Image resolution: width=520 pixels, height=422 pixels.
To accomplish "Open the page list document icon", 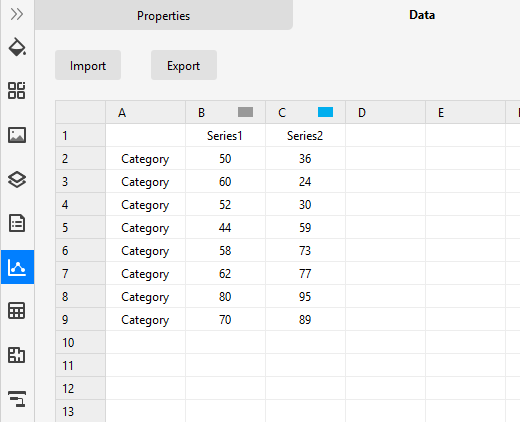I will (17, 223).
